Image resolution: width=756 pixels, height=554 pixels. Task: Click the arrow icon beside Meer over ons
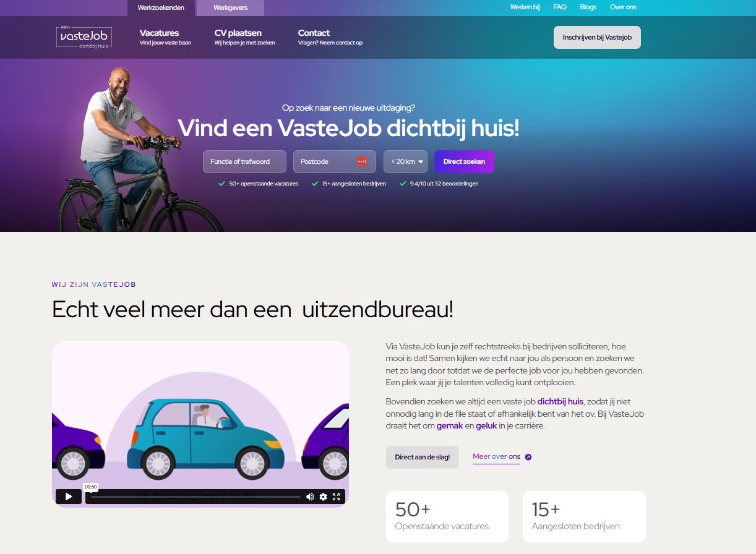point(528,457)
